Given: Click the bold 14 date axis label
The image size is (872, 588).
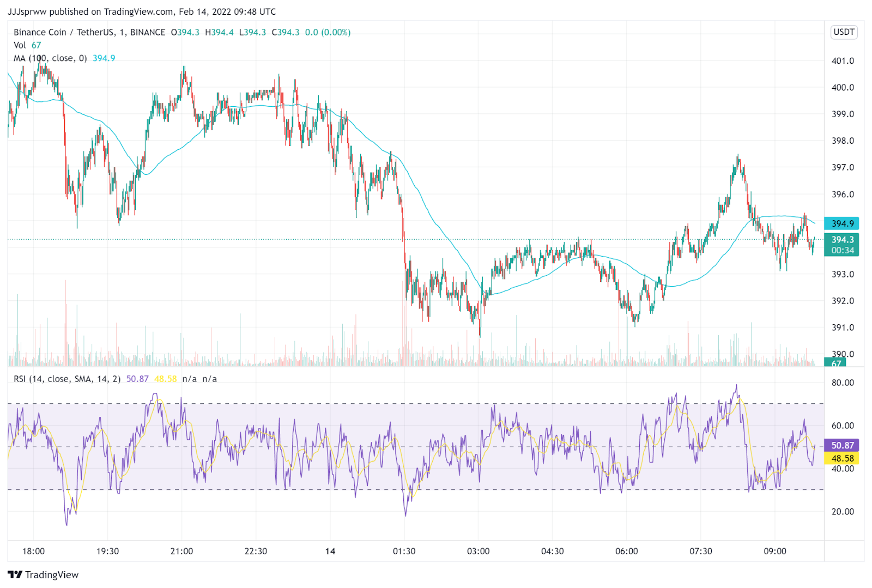Looking at the screenshot, I should pos(330,551).
